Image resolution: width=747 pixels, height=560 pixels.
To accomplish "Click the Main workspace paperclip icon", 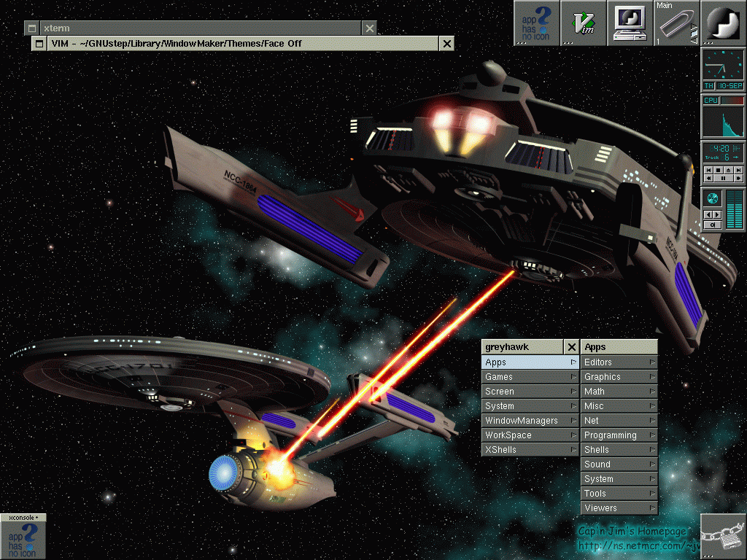I will [x=676, y=24].
